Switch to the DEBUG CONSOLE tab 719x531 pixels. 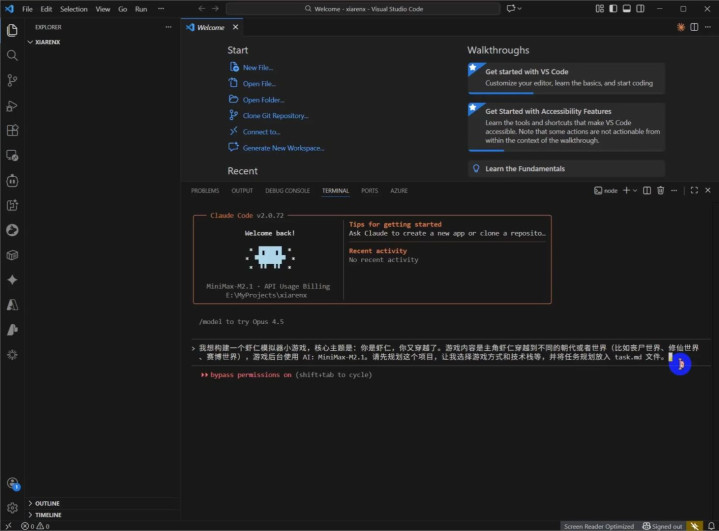(x=287, y=190)
